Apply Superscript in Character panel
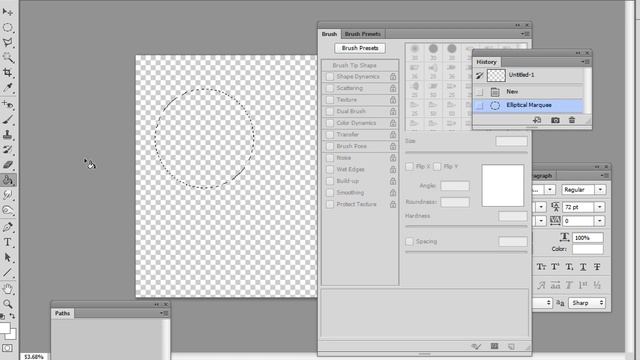This screenshot has height=360, width=640. [555, 267]
